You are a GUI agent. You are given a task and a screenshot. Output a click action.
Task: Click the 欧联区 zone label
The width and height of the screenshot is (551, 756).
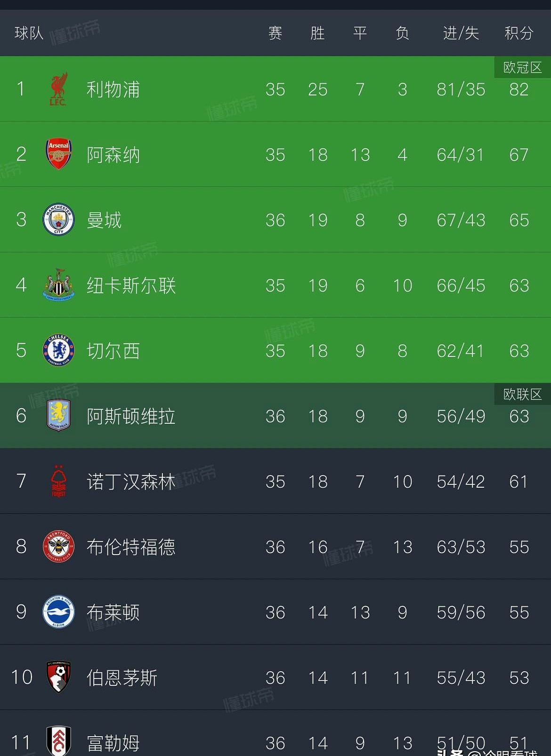point(522,394)
